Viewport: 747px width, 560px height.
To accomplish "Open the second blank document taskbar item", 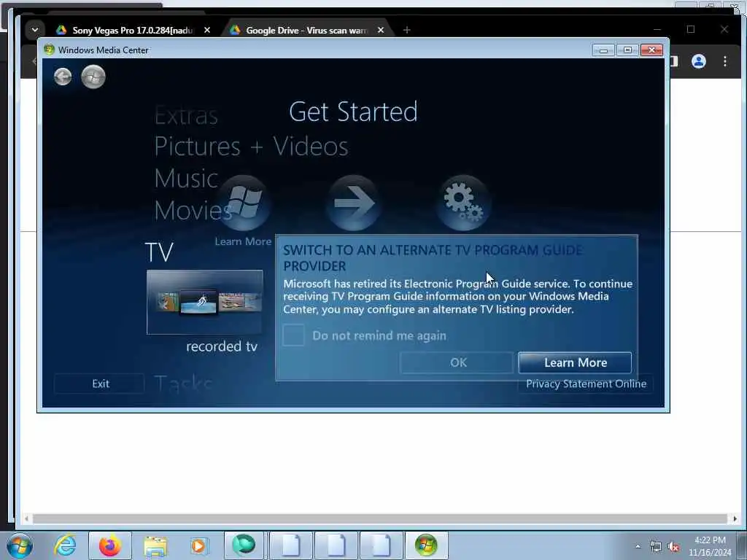I will [336, 545].
